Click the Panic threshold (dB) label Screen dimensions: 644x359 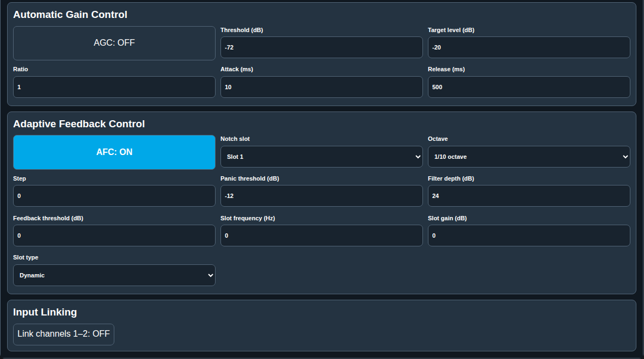[x=250, y=178]
